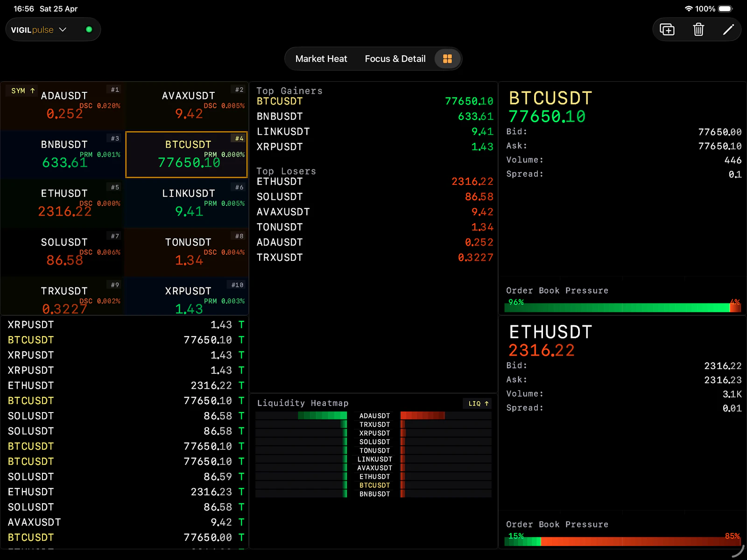Click the BTCUSDT heatmap row label

[374, 485]
